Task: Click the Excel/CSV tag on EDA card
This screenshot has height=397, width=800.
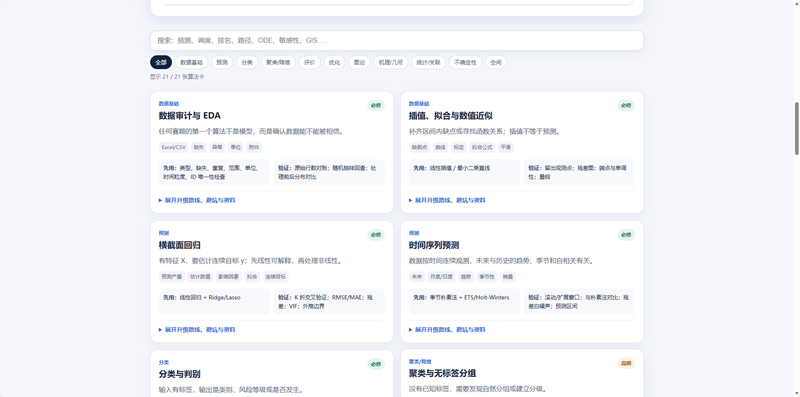Action: click(x=173, y=147)
